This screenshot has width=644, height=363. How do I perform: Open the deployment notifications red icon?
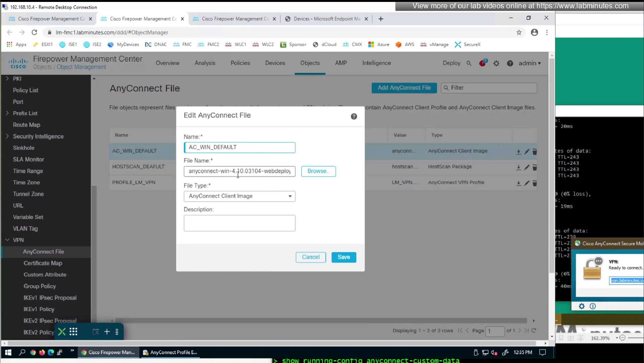click(482, 63)
